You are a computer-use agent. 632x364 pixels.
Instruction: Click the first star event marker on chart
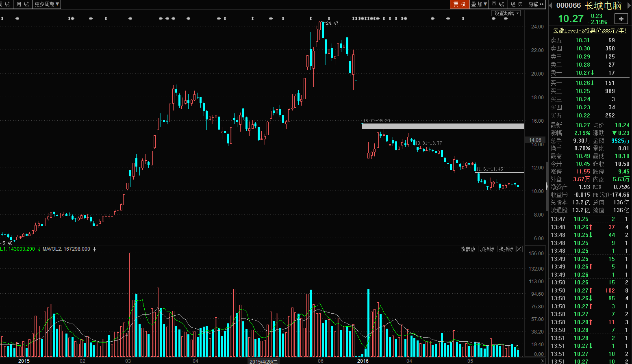pyautogui.click(x=17, y=19)
